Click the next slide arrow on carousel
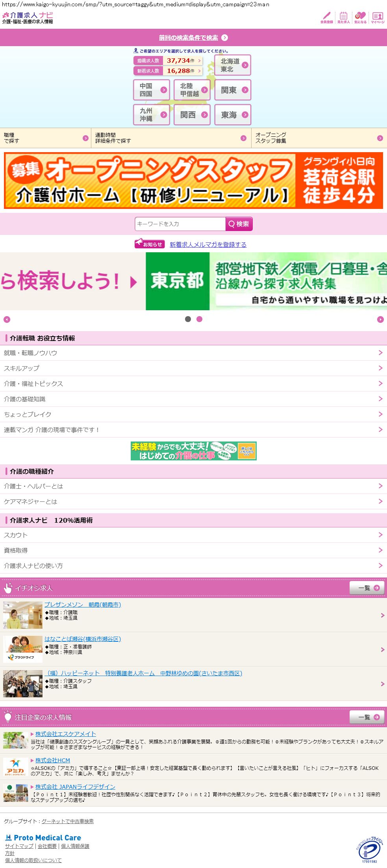The height and width of the screenshot is (868, 387). coord(380,319)
